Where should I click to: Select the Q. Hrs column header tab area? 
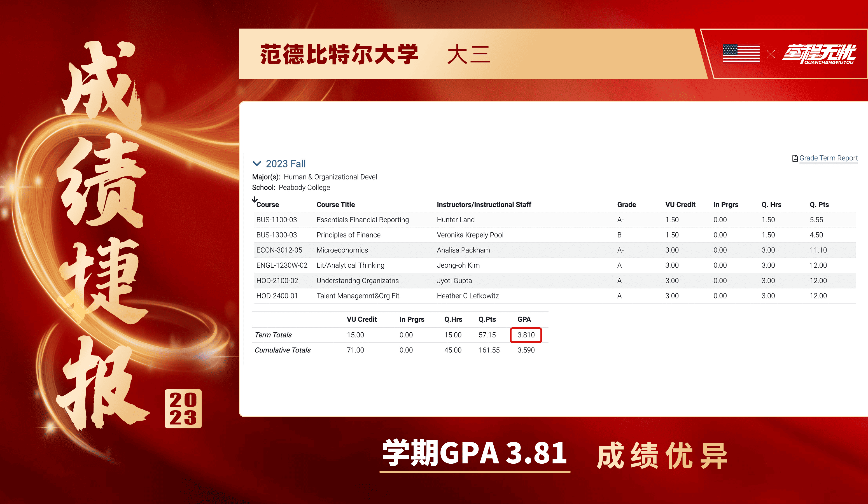(x=771, y=204)
